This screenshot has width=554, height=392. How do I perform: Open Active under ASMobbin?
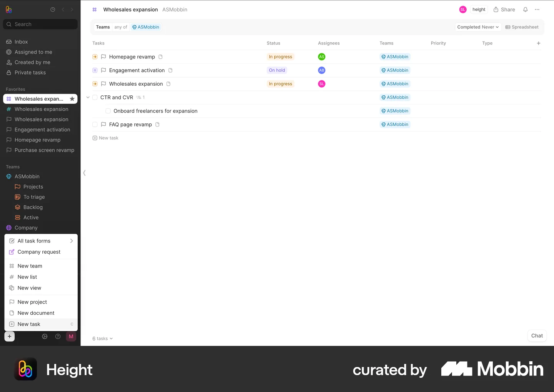click(40, 218)
